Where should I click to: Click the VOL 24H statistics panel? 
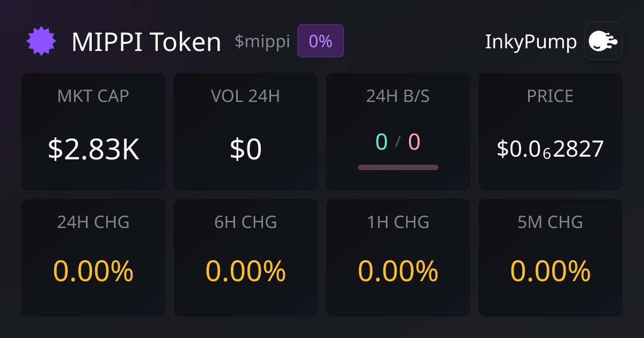click(246, 131)
